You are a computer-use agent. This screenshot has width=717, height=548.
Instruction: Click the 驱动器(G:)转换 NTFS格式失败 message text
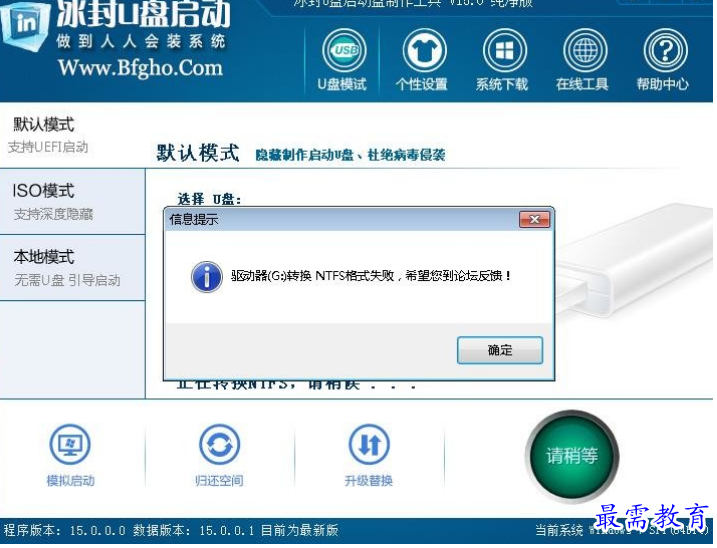click(371, 276)
